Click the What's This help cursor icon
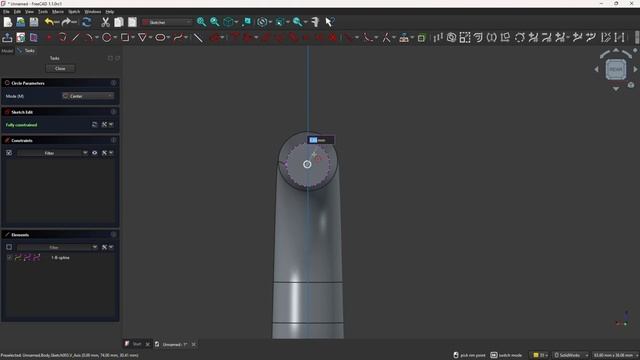640x360 pixels. point(329,22)
